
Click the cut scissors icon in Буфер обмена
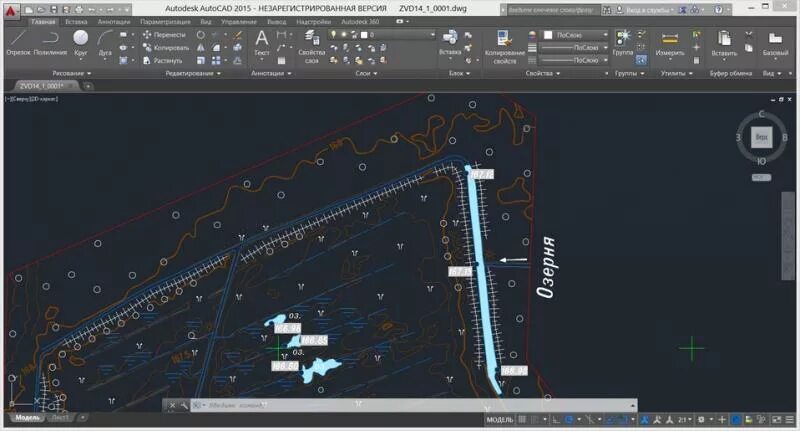(748, 35)
